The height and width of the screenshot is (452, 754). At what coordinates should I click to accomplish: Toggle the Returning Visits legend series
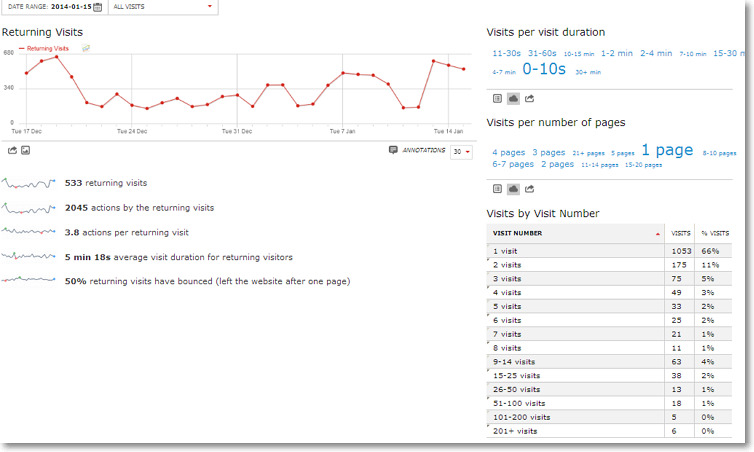45,48
